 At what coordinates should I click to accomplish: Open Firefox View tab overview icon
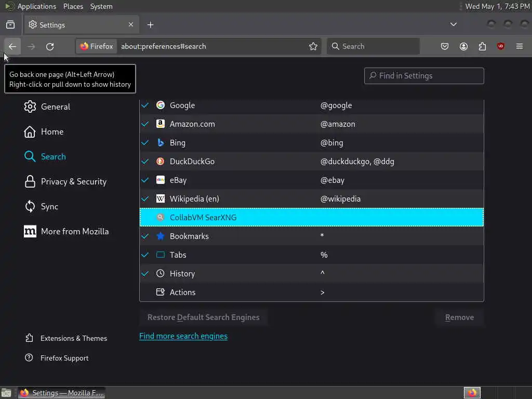10,25
